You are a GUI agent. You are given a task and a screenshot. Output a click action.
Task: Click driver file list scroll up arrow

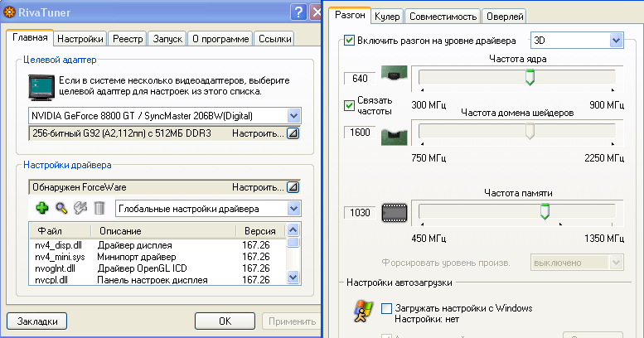coord(293,230)
